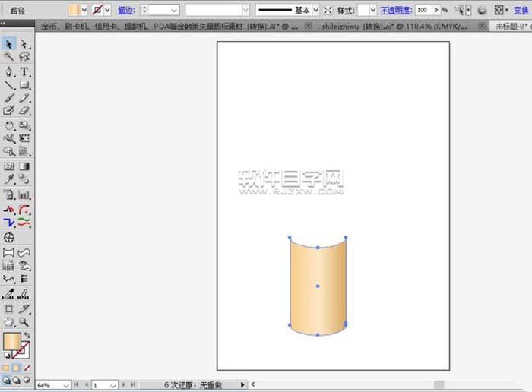This screenshot has width=532, height=392.
Task: Click the 描边 stroke link
Action: (x=127, y=10)
